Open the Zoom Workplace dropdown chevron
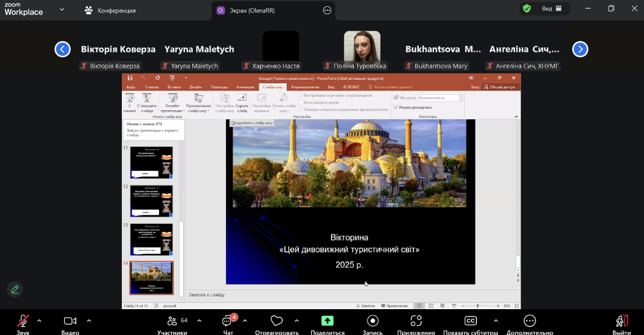 (62, 10)
